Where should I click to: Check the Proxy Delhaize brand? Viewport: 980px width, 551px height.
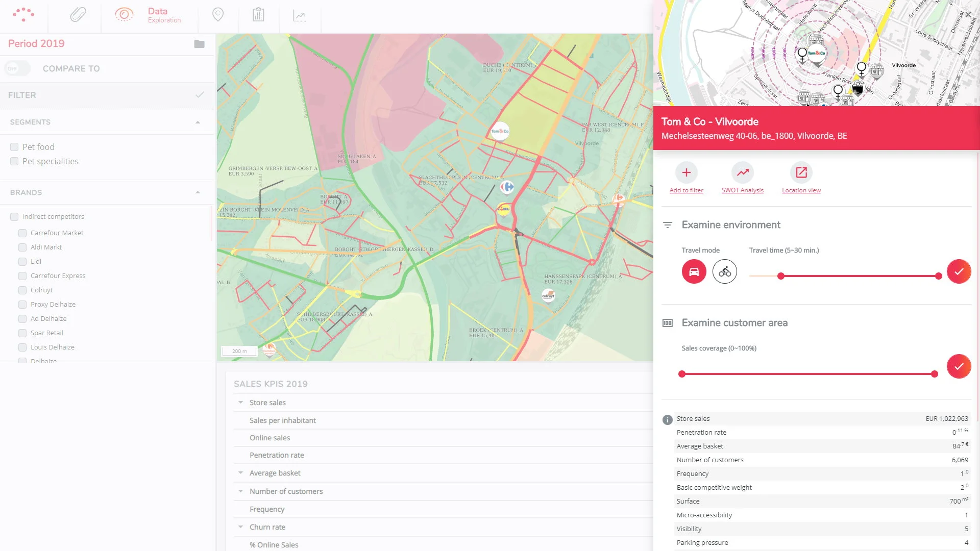tap(22, 305)
